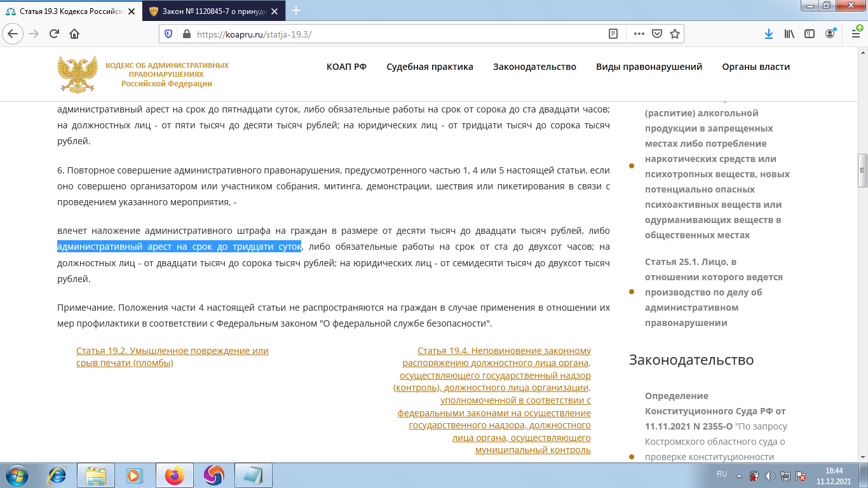This screenshot has height=488, width=868.
Task: Open Firefox account menu
Action: [x=830, y=34]
